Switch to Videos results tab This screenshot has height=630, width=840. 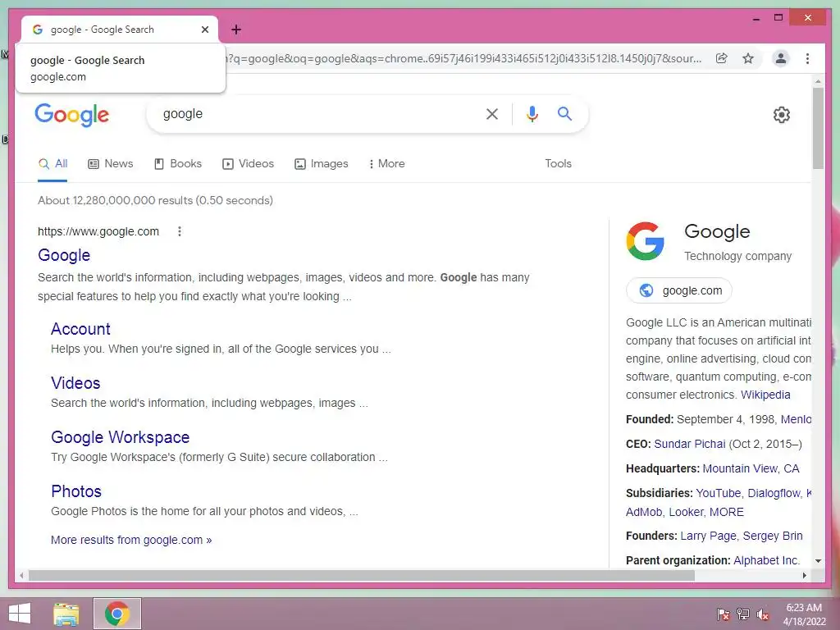pyautogui.click(x=248, y=164)
